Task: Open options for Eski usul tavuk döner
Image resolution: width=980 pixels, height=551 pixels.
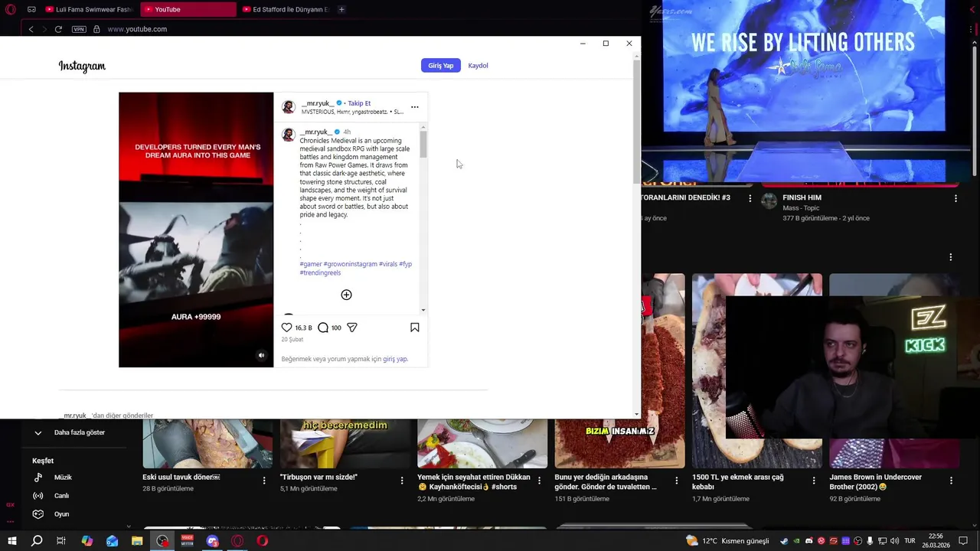Action: pos(264,481)
